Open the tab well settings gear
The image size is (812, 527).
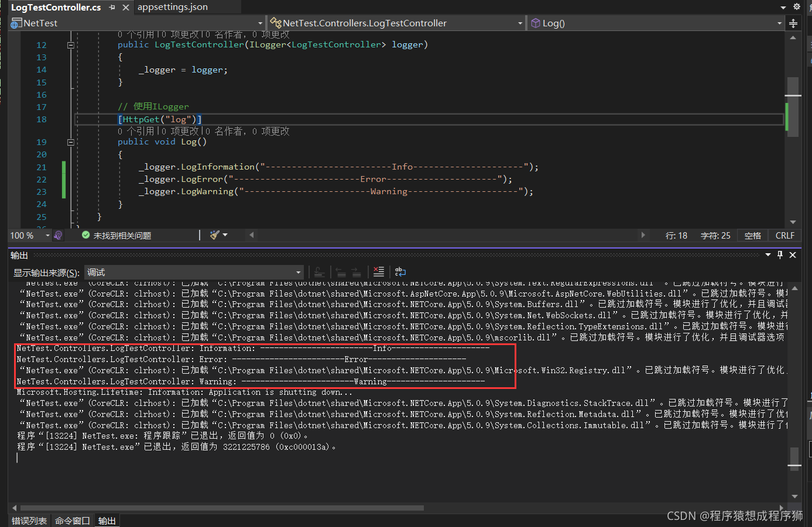click(x=797, y=7)
